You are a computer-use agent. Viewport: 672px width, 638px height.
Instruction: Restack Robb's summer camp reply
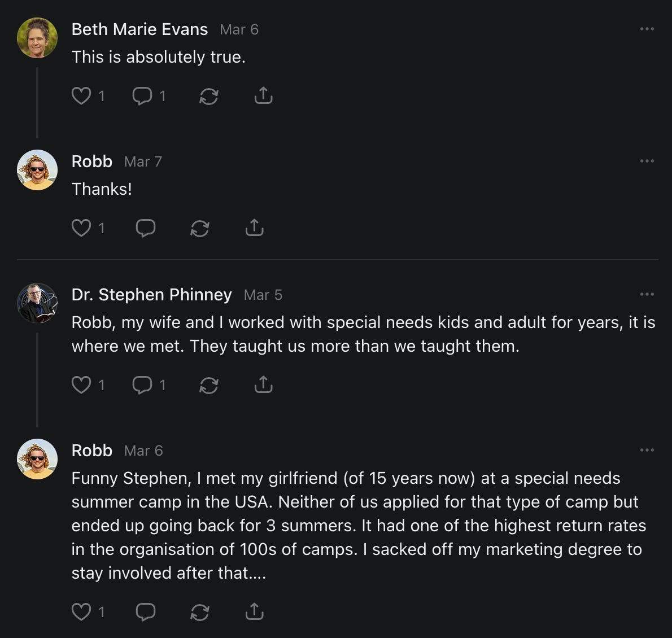[x=200, y=612]
